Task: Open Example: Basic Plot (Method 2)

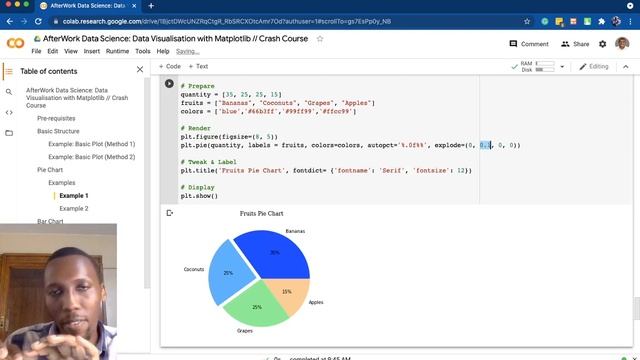Action: click(x=92, y=157)
